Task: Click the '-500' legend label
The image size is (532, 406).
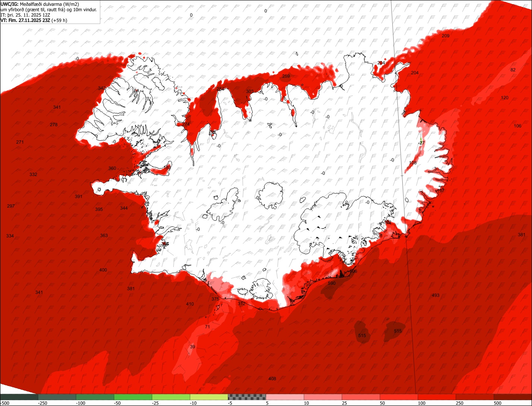Action: tap(5, 403)
